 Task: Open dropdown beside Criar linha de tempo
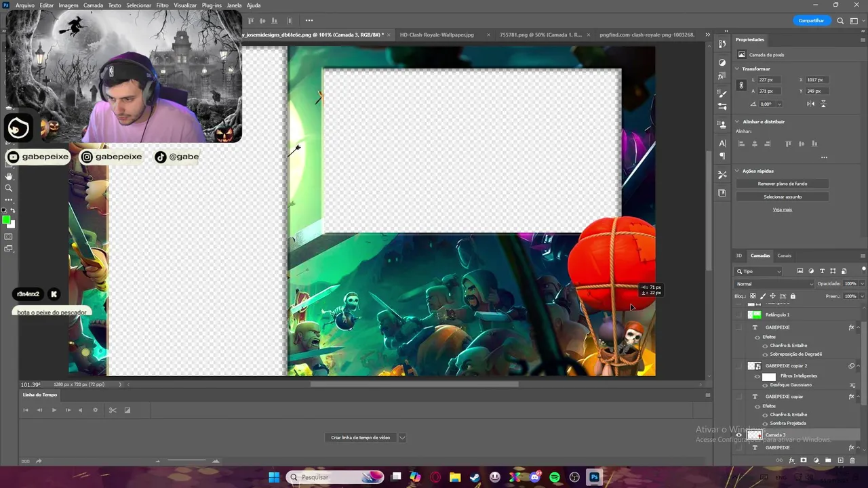tap(402, 437)
